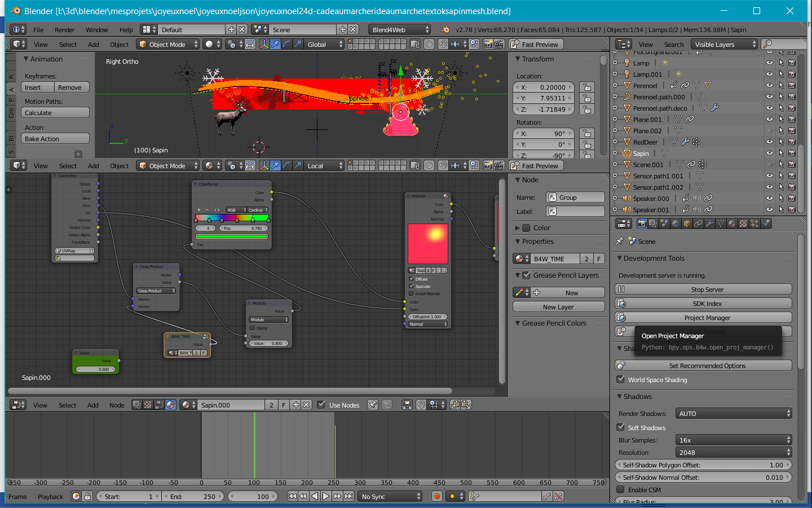Pin the node tree with pushpin icon
The width and height of the screenshot is (812, 508).
pyautogui.click(x=372, y=405)
